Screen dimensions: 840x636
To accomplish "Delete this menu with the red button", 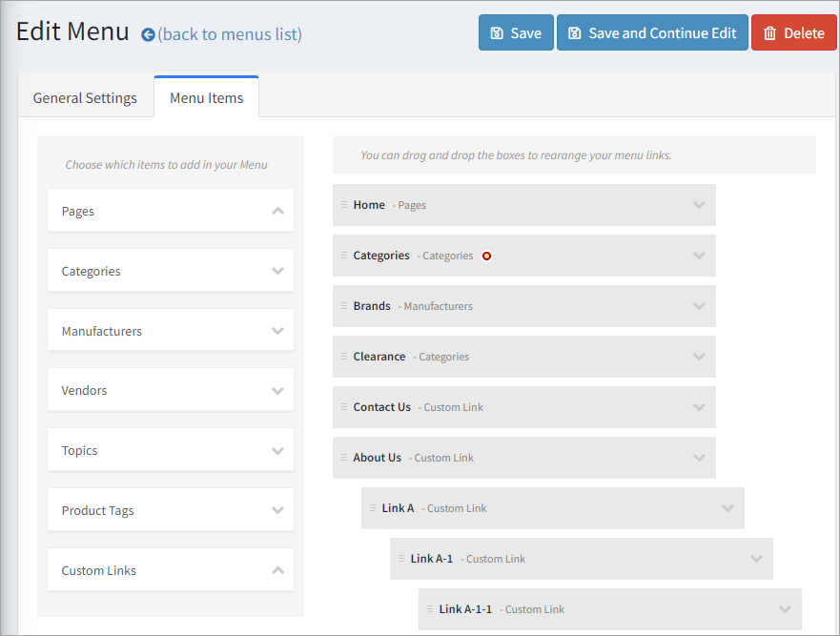I will point(793,32).
